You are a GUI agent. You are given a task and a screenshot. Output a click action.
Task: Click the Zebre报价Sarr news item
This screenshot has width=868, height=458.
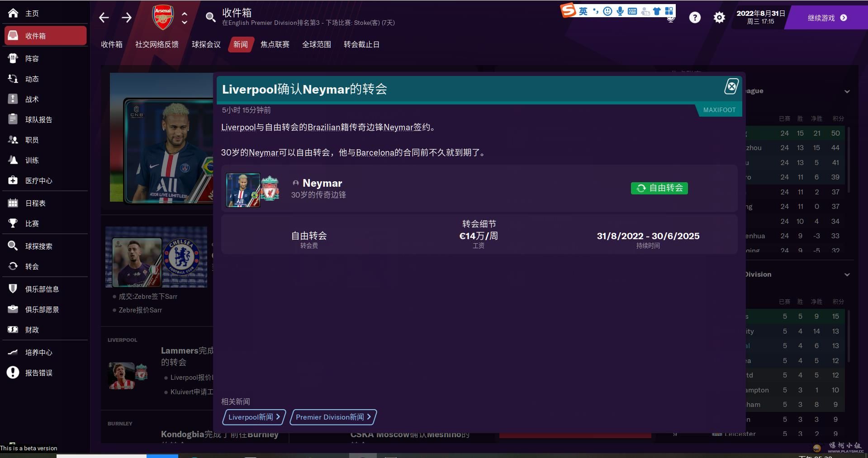(x=140, y=310)
